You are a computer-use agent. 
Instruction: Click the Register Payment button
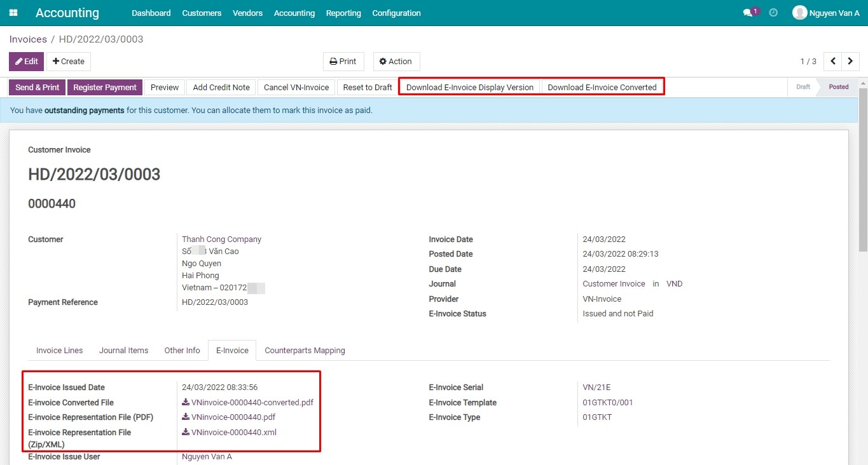point(104,87)
